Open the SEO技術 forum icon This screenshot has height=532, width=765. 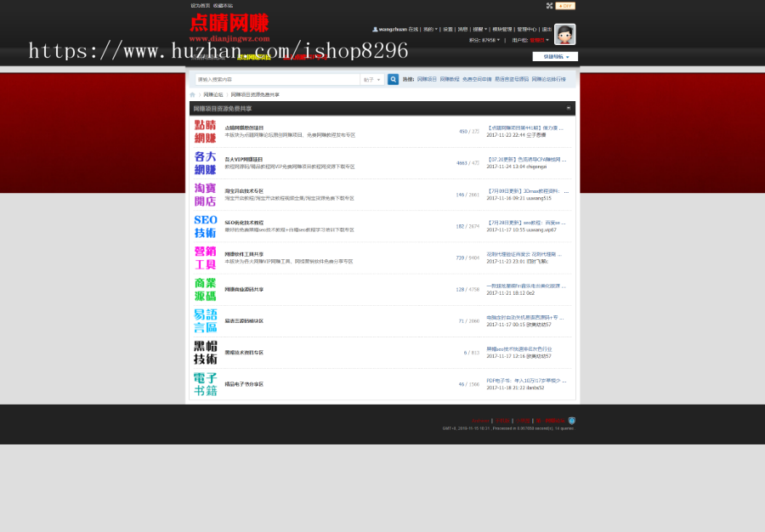[x=205, y=226]
